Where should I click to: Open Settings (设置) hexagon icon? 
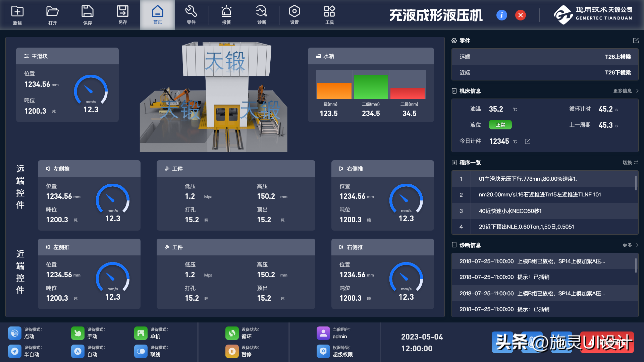tap(294, 12)
